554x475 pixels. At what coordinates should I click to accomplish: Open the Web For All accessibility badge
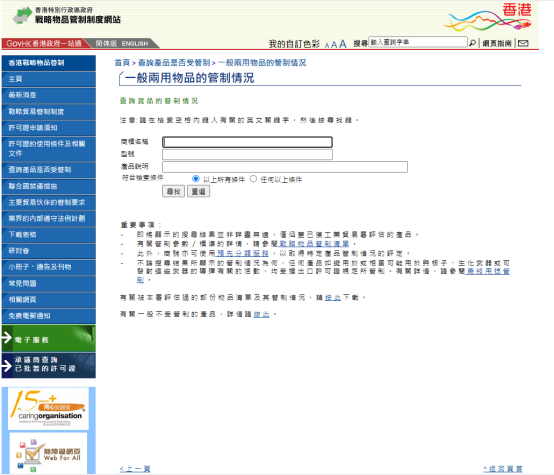48,453
